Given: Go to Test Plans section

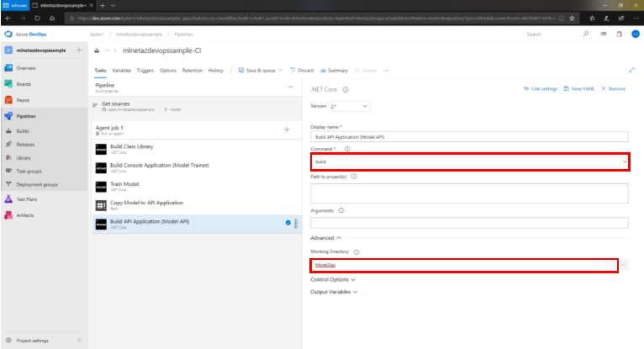Looking at the screenshot, I should (28, 199).
